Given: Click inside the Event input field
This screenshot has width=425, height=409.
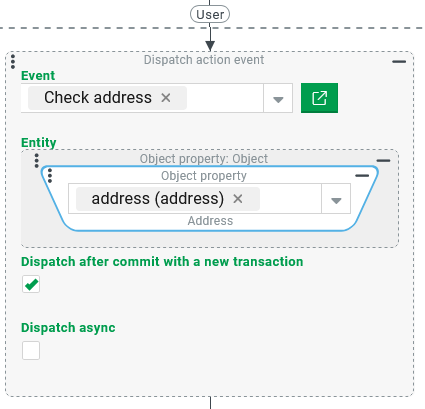Looking at the screenshot, I should click(225, 98).
